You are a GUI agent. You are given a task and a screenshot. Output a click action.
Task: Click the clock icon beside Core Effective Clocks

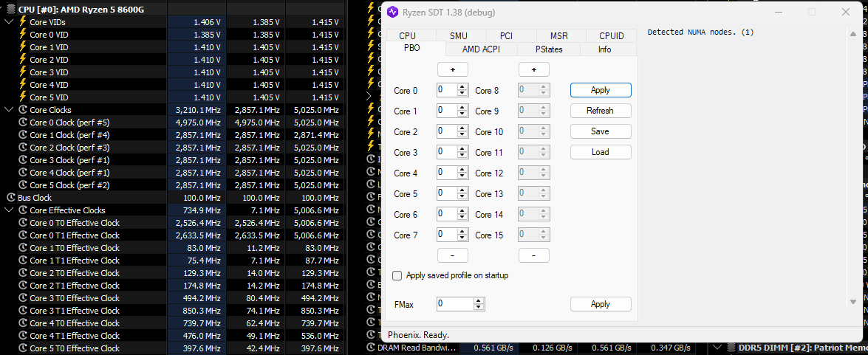[23, 210]
